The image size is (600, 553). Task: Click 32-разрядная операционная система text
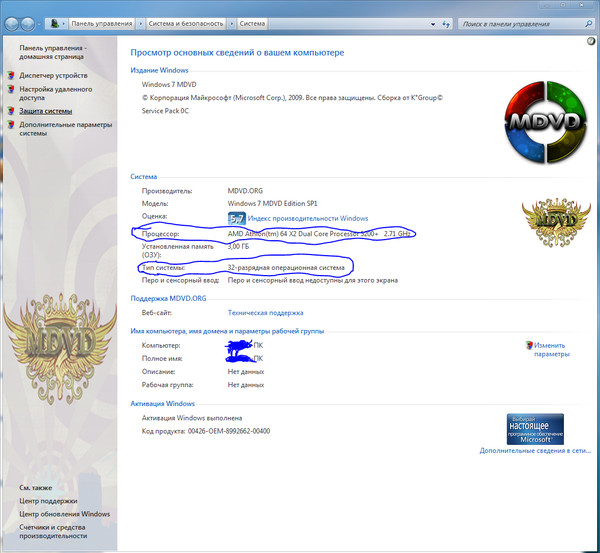pyautogui.click(x=286, y=268)
